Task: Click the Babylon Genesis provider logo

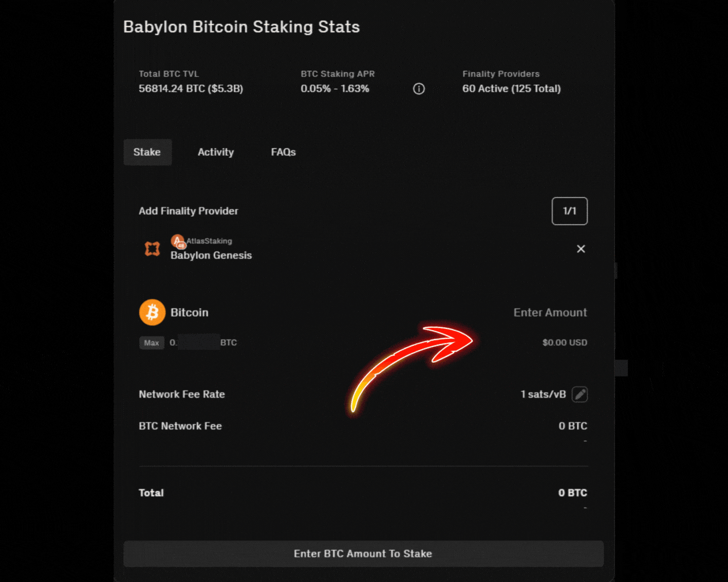Action: click(x=152, y=249)
